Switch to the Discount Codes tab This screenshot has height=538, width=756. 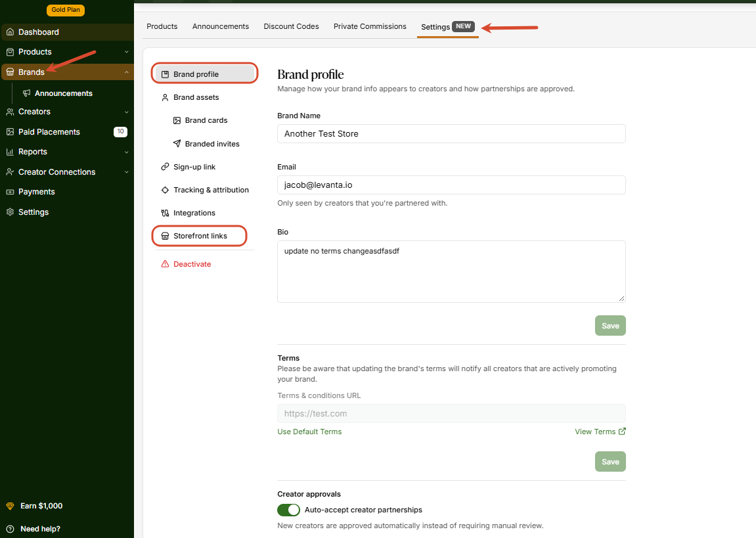pyautogui.click(x=291, y=26)
